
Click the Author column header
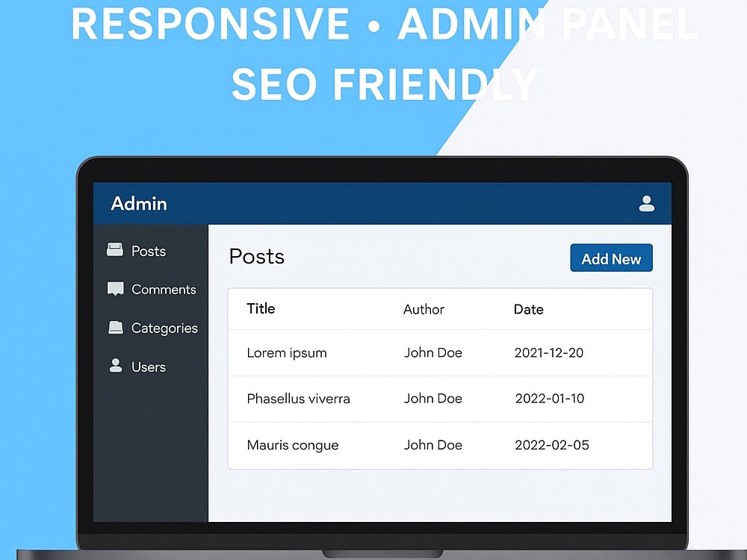pyautogui.click(x=424, y=310)
